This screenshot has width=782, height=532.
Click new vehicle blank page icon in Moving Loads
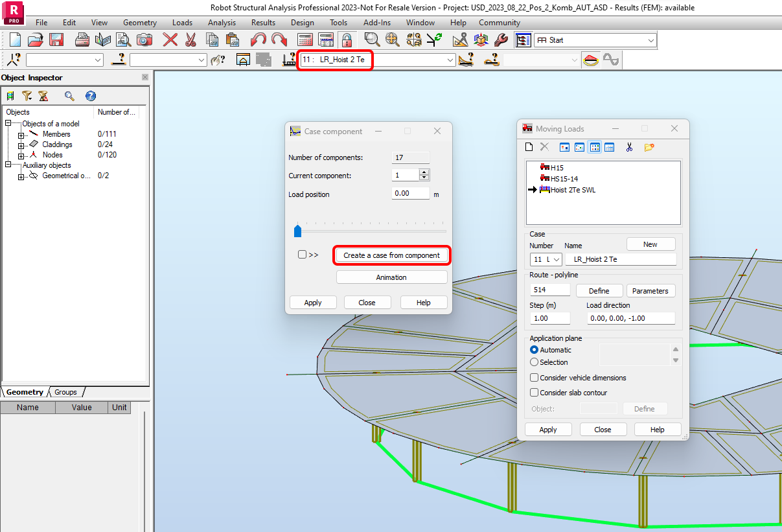click(x=529, y=148)
